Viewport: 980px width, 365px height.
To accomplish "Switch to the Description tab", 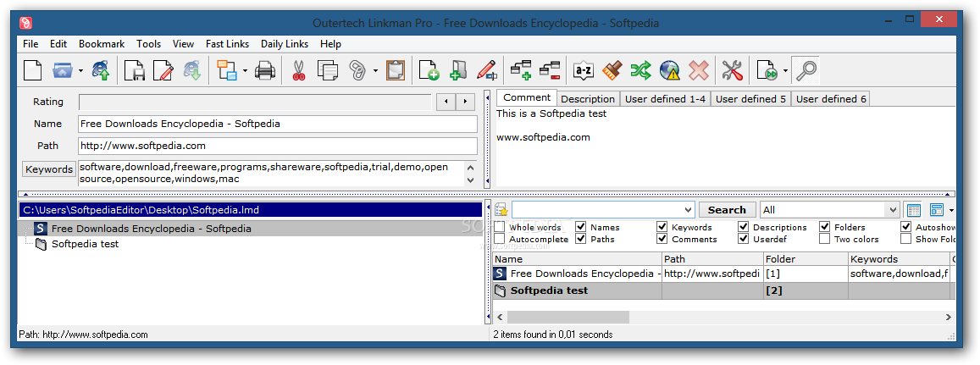I will point(588,99).
